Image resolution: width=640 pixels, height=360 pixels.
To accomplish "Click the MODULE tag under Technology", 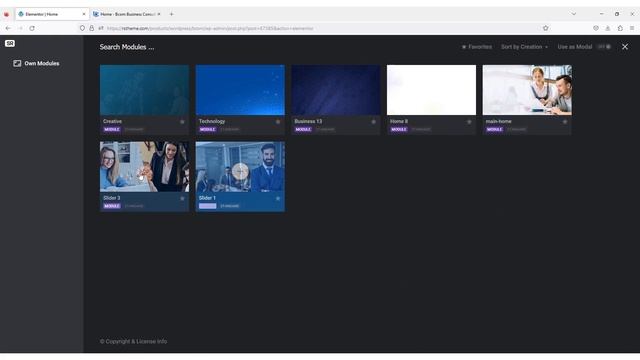I will point(207,129).
